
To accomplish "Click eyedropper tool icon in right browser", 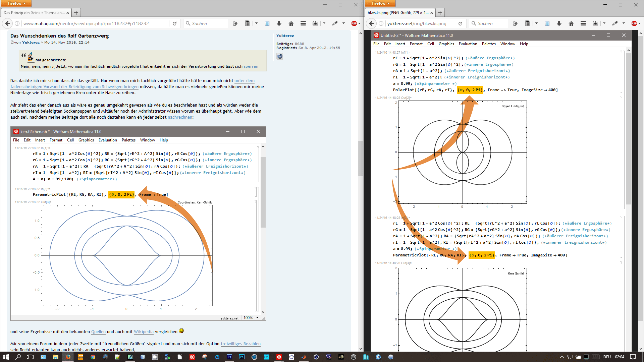I will coord(614,23).
